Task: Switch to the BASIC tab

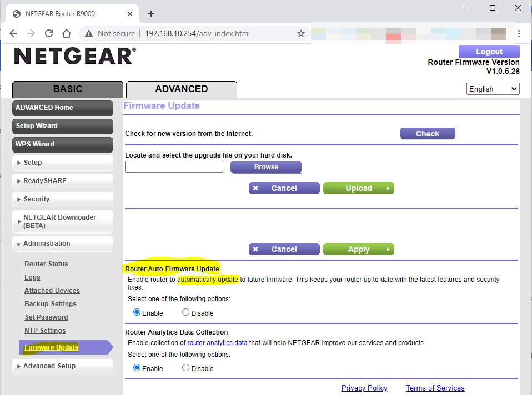Action: tap(68, 89)
